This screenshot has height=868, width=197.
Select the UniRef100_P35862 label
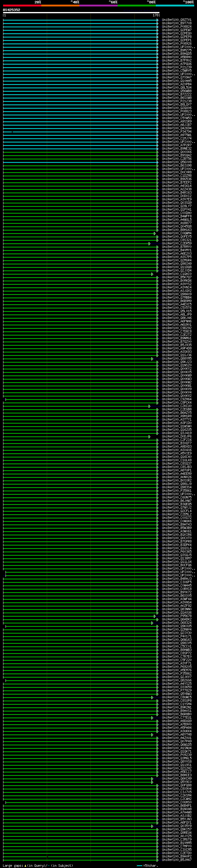(177, 674)
